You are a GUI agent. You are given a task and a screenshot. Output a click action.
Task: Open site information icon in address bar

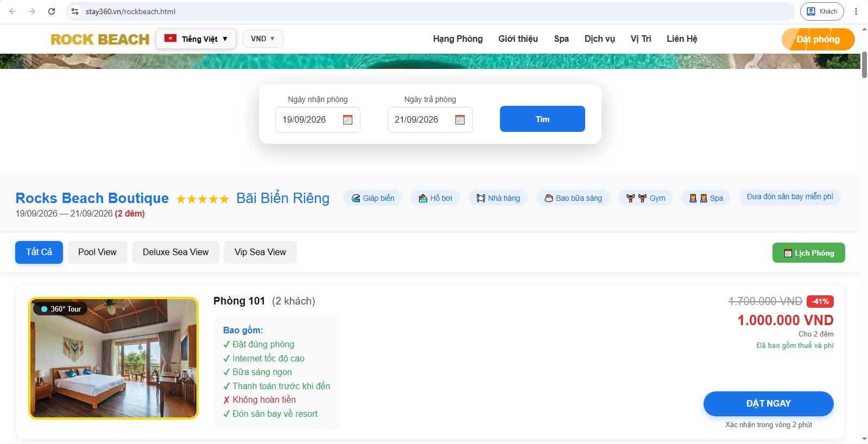pyautogui.click(x=75, y=11)
